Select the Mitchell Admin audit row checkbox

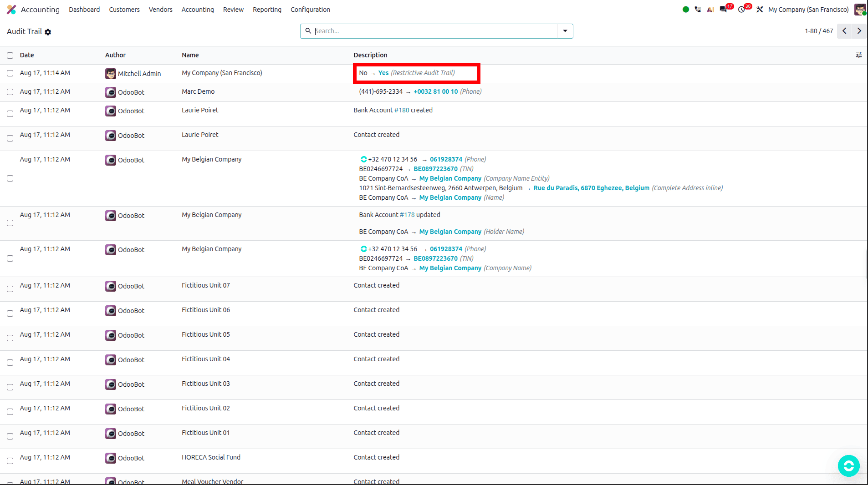coord(10,73)
